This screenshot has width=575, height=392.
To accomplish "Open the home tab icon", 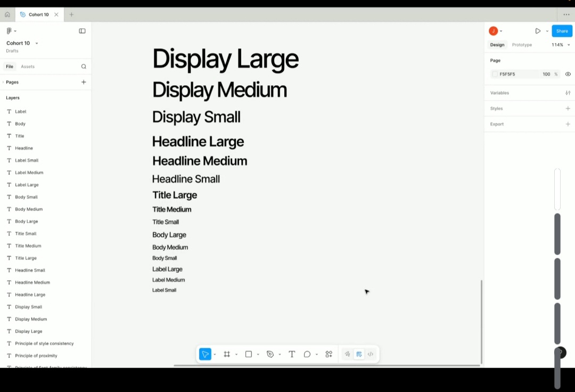I will click(x=7, y=15).
